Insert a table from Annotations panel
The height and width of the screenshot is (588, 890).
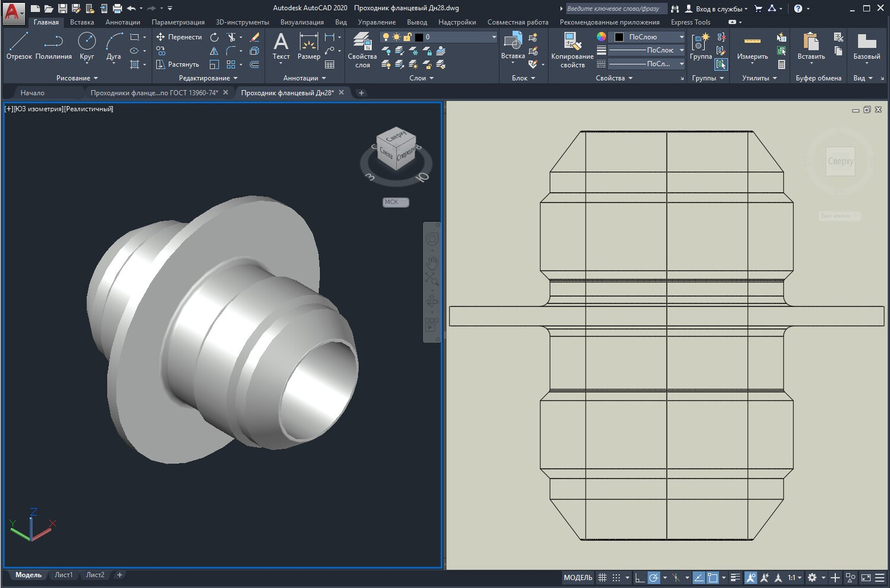pos(330,64)
